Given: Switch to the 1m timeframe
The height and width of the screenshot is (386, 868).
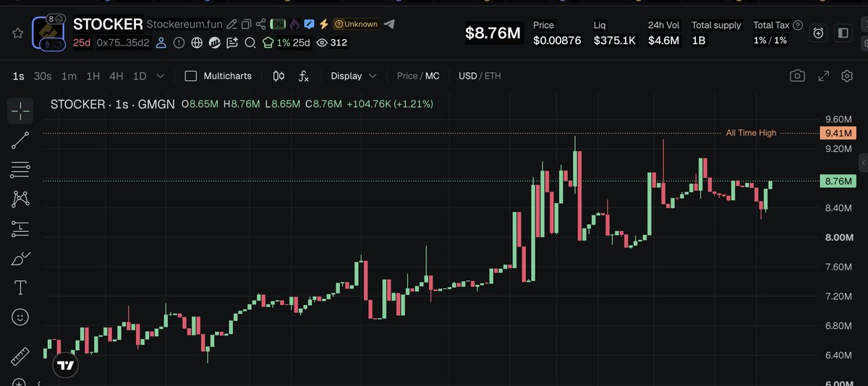Looking at the screenshot, I should 69,76.
